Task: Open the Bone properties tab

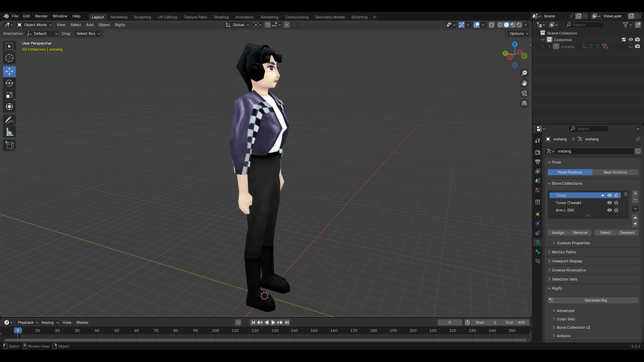Action: (x=538, y=252)
